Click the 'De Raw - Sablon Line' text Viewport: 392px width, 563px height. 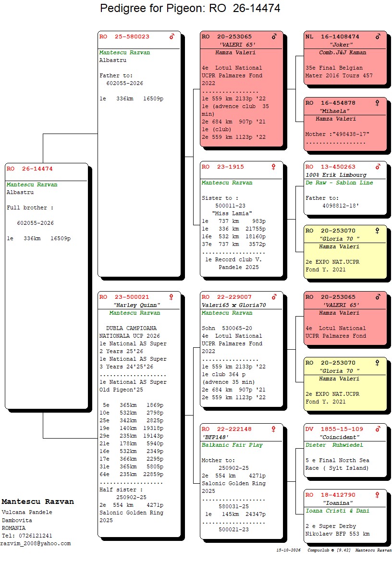tap(339, 183)
